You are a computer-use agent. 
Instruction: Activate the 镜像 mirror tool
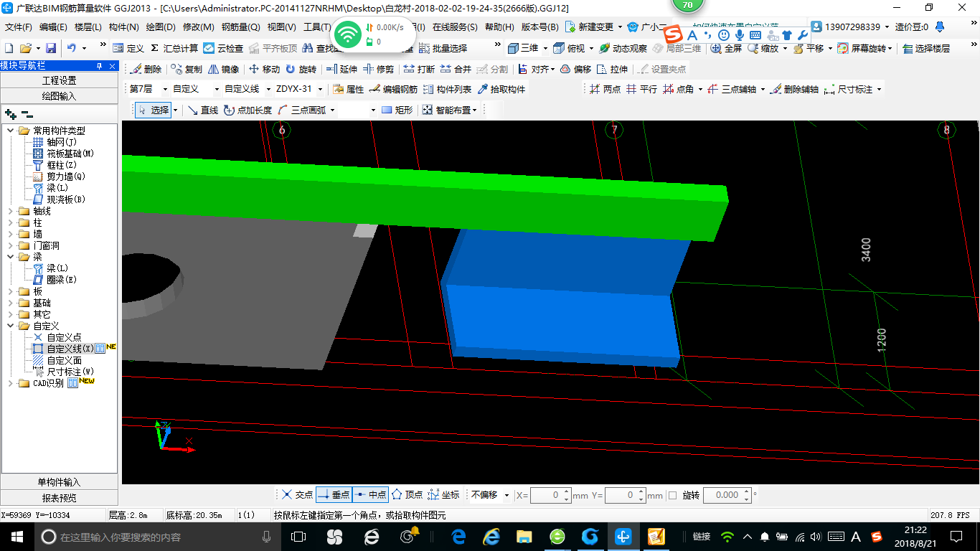[224, 69]
